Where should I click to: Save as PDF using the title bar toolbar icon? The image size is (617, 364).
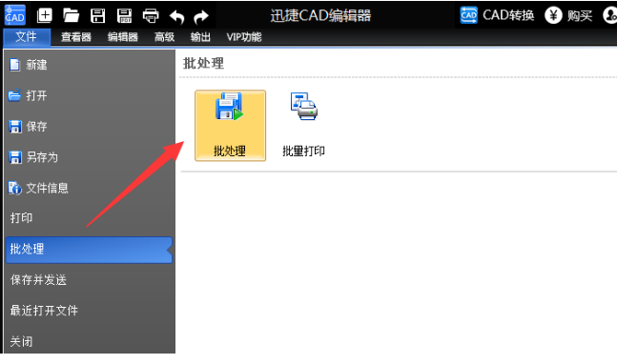125,16
